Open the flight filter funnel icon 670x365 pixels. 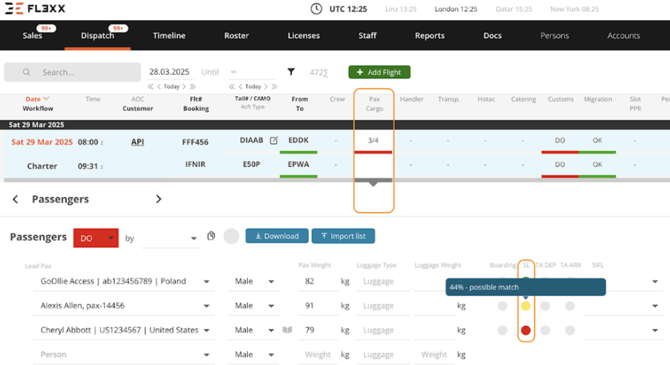(291, 72)
